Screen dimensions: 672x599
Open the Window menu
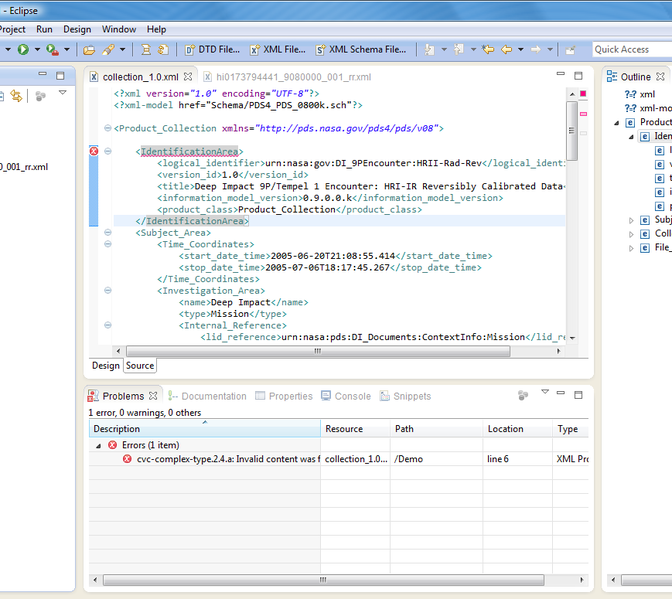point(119,29)
